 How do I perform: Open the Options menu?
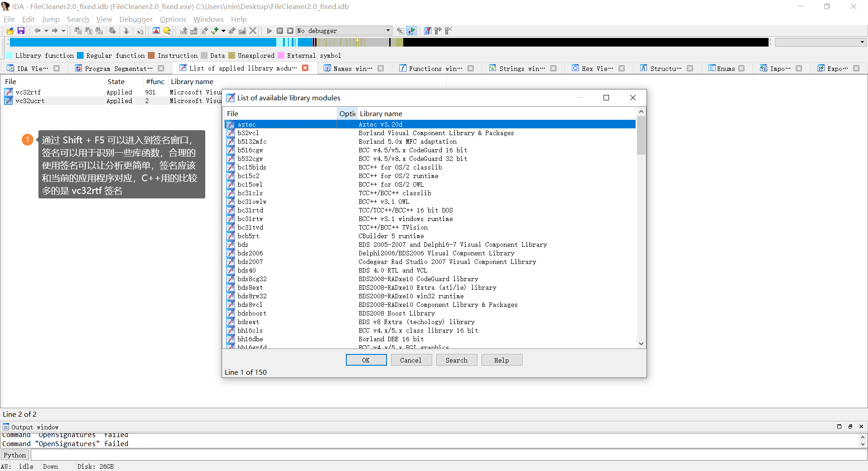click(173, 19)
